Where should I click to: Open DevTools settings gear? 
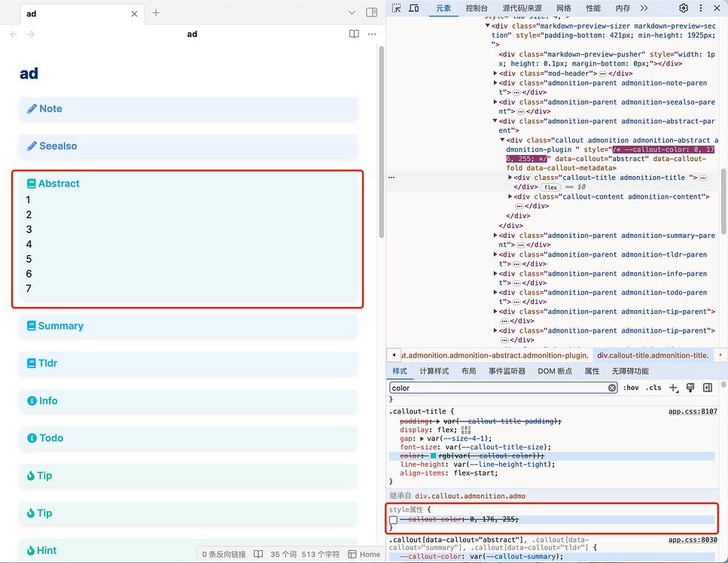tap(684, 8)
